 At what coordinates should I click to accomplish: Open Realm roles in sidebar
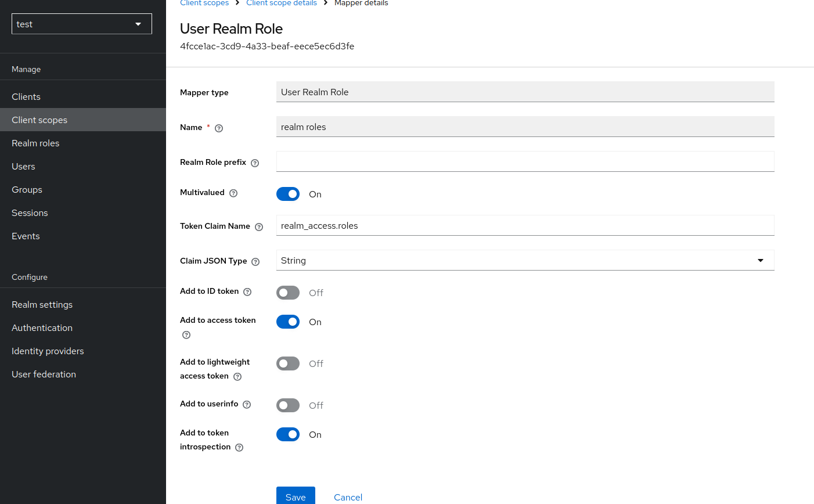[x=35, y=143]
